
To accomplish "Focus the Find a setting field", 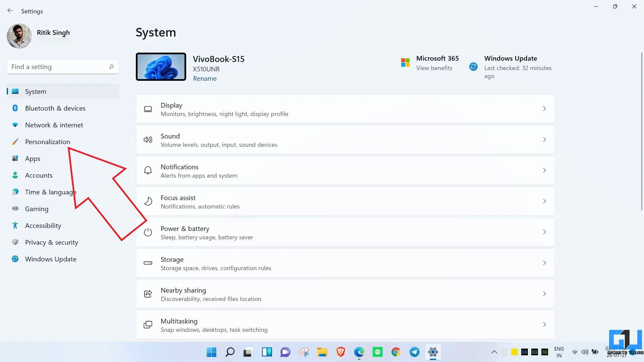I will pos(63,67).
